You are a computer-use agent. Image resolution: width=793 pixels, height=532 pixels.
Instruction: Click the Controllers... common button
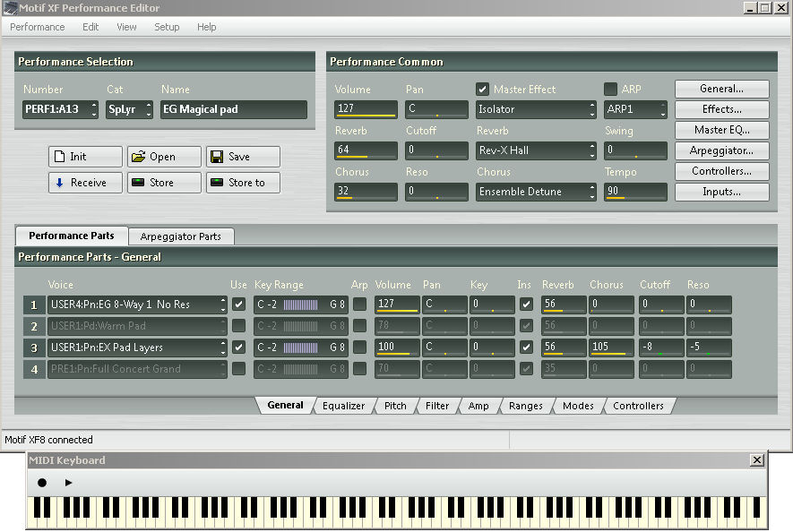pyautogui.click(x=721, y=171)
